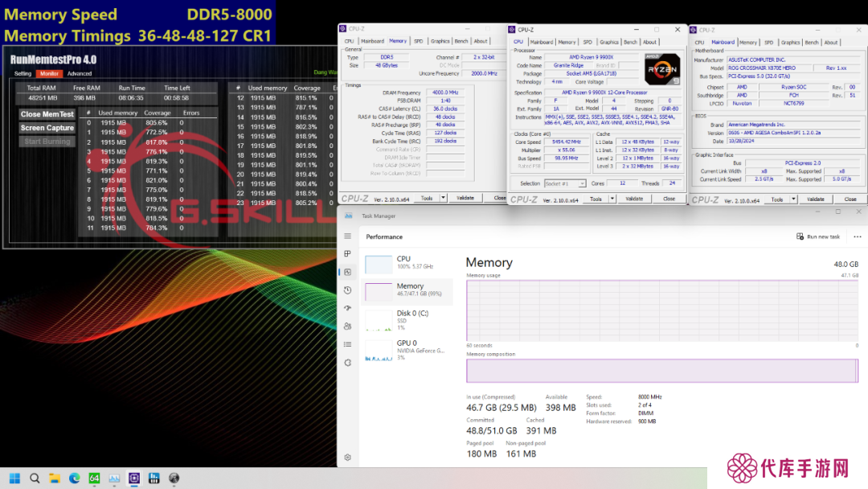Open the dark globe taskbar icon
The image size is (868, 489).
[x=174, y=478]
